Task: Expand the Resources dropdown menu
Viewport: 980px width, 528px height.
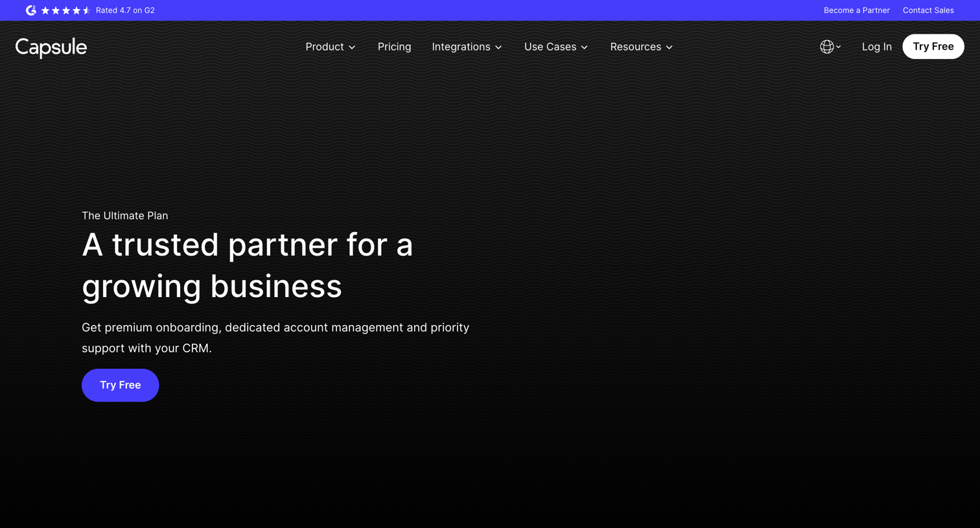Action: pyautogui.click(x=642, y=47)
